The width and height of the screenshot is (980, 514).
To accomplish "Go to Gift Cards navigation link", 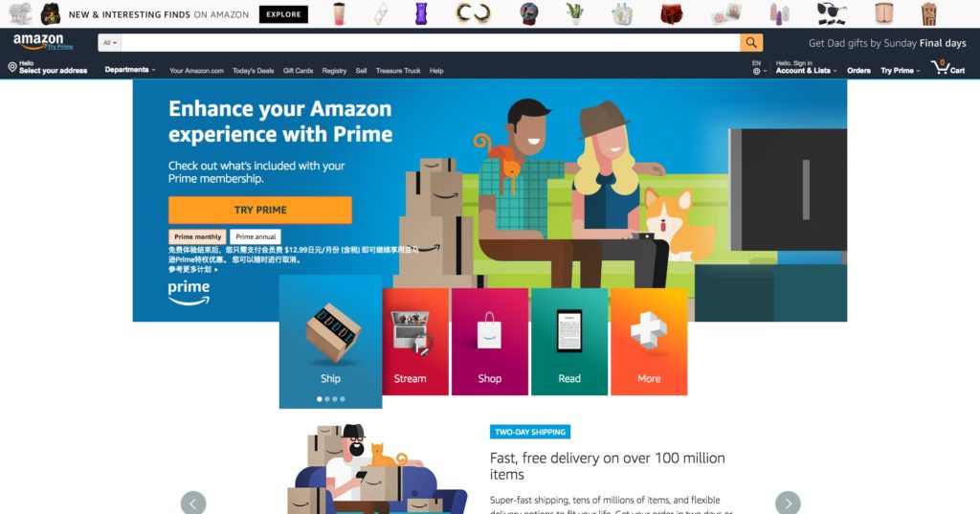I will click(299, 71).
